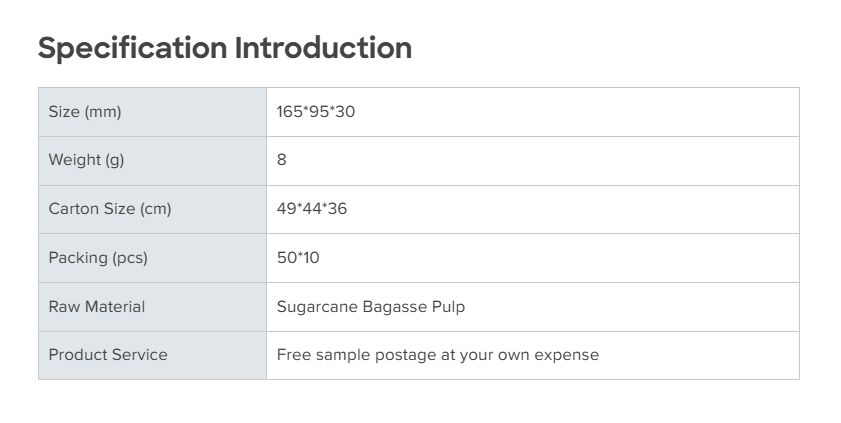Click the word "Pulp" in raw material
The image size is (841, 423).
tap(448, 307)
